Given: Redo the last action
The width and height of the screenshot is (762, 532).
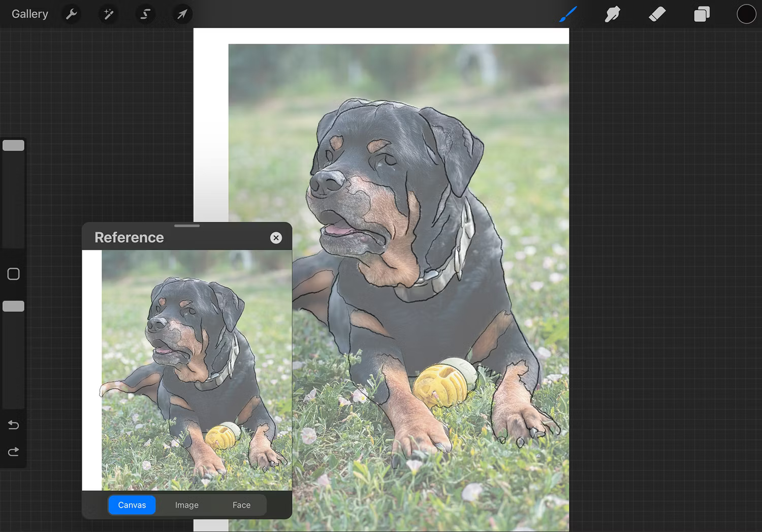Looking at the screenshot, I should click(13, 451).
